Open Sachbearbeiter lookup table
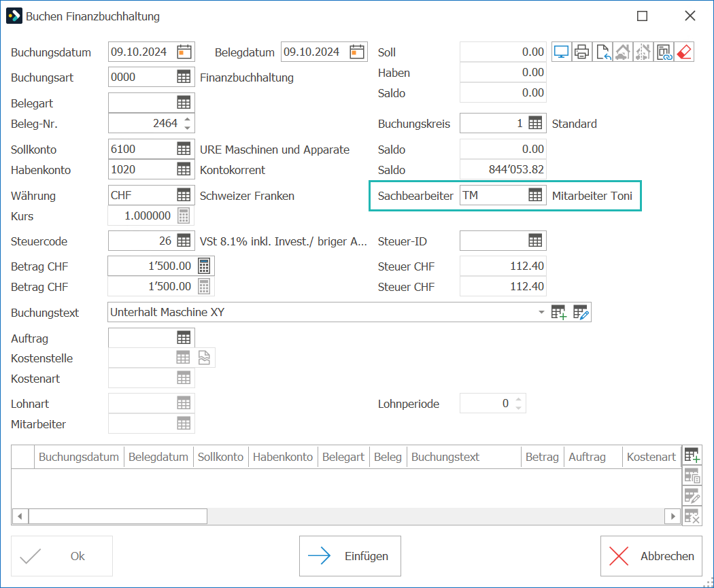This screenshot has height=588, width=714. tap(535, 195)
